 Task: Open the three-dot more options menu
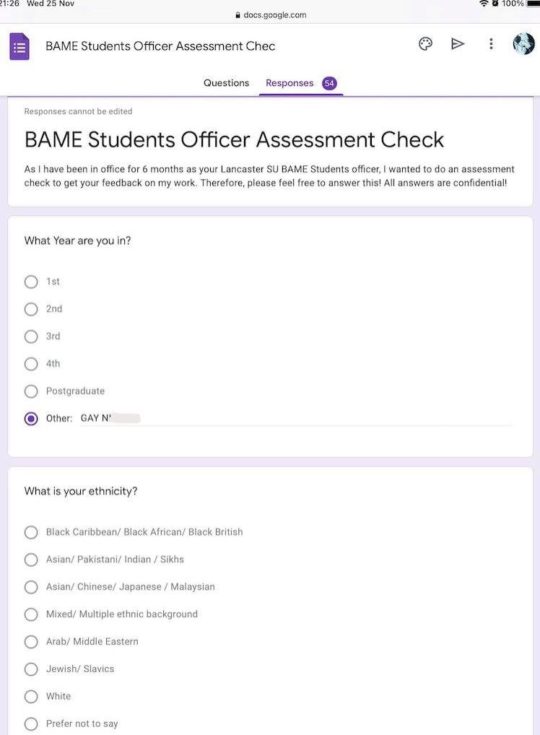pyautogui.click(x=491, y=44)
